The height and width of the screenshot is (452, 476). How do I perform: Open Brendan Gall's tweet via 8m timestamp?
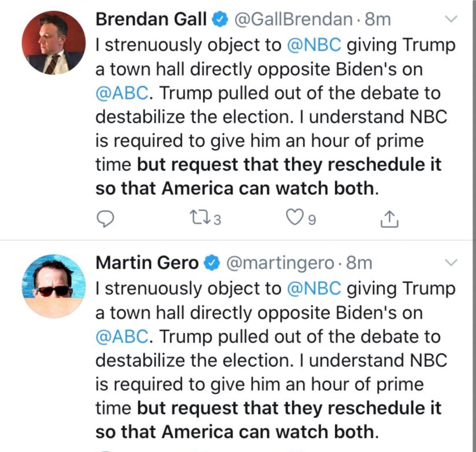[x=377, y=19]
